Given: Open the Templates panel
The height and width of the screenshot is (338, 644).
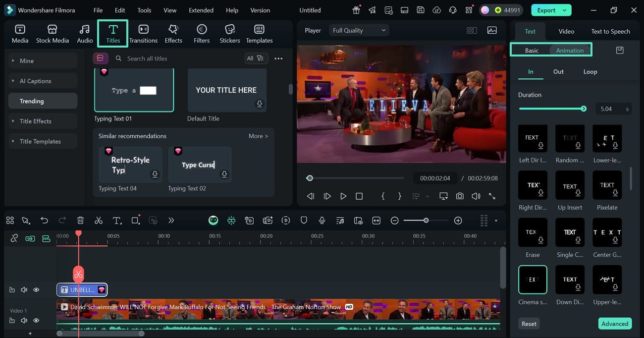Looking at the screenshot, I should 259,34.
